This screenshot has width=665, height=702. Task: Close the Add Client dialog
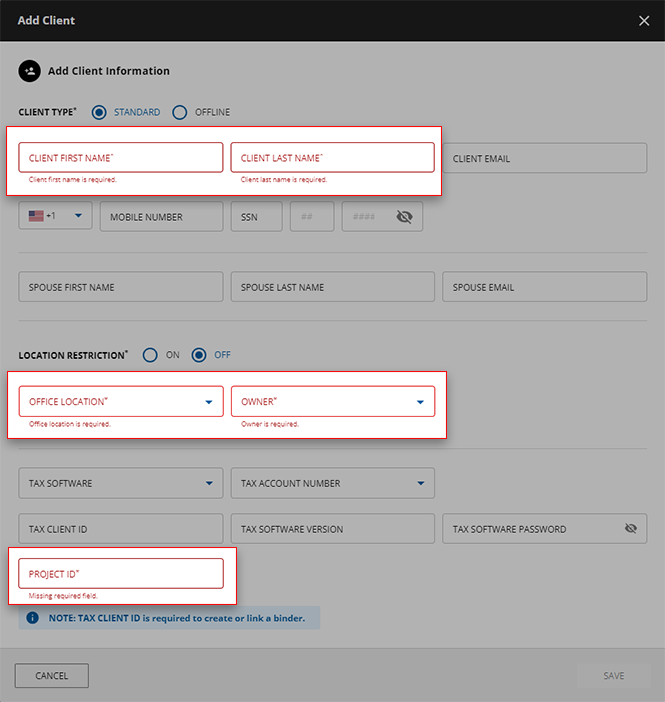point(644,21)
